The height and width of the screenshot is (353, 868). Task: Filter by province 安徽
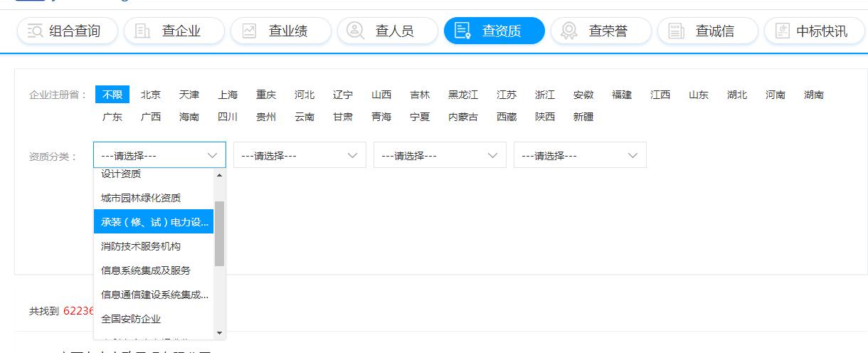(583, 95)
